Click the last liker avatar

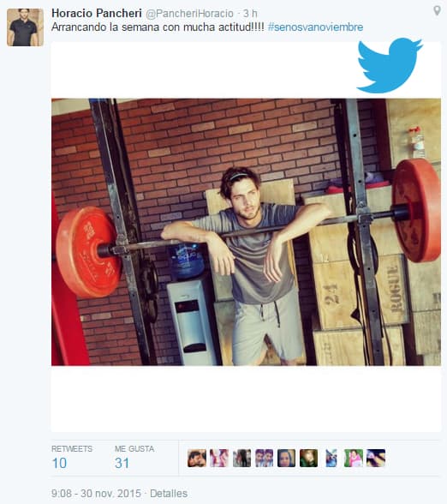[376, 458]
